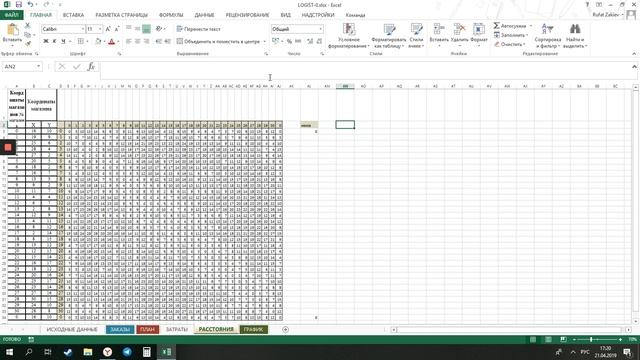The height and width of the screenshot is (360, 640).
Task: Open the font size dropdown
Action: (x=100, y=29)
